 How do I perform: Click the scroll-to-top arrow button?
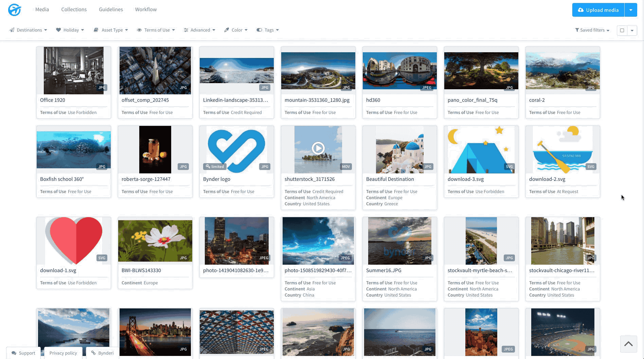tap(628, 344)
